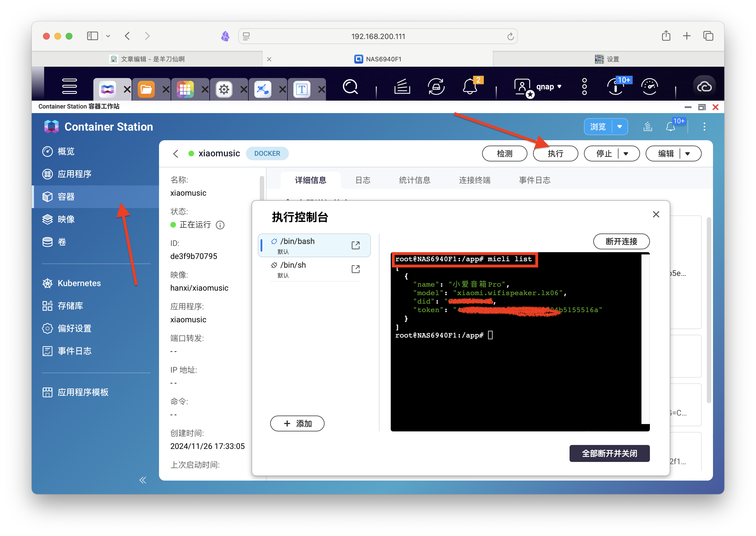Open QTS more options vertical dots

584,87
